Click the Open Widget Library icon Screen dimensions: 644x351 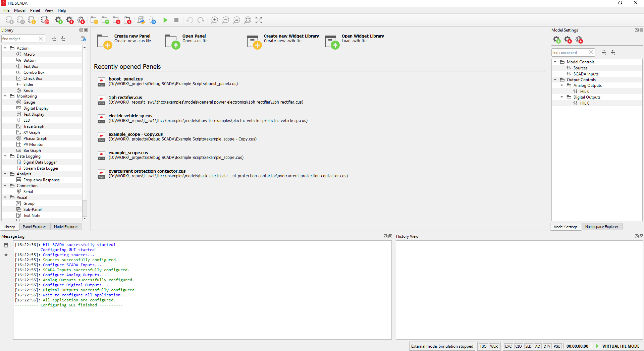coord(331,42)
